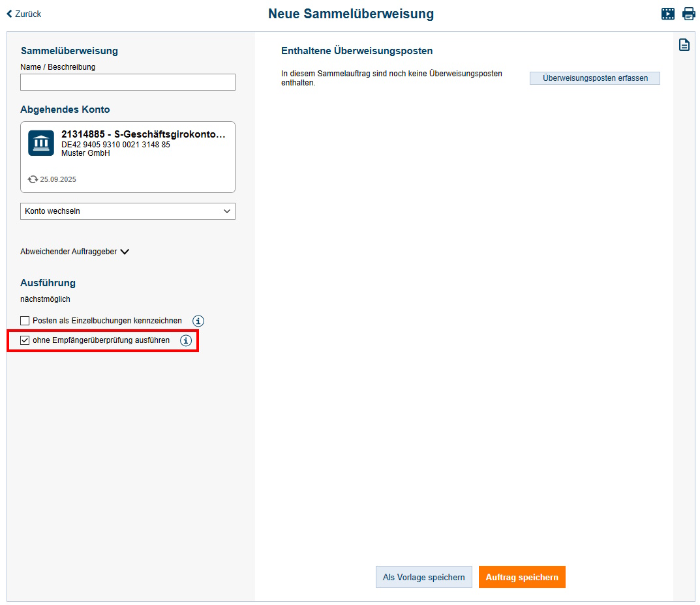Click Als Vorlage speichern

[x=423, y=577]
